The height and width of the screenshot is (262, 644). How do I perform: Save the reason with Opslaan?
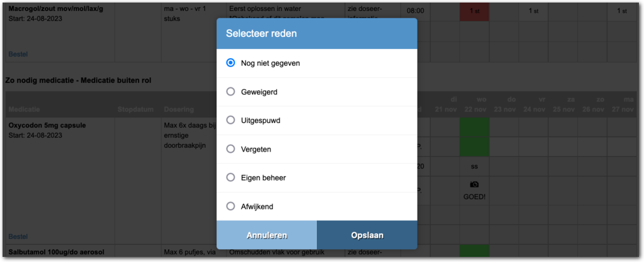367,235
